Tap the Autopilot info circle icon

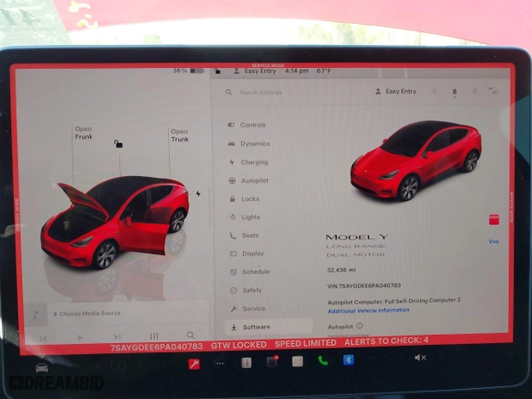360,326
